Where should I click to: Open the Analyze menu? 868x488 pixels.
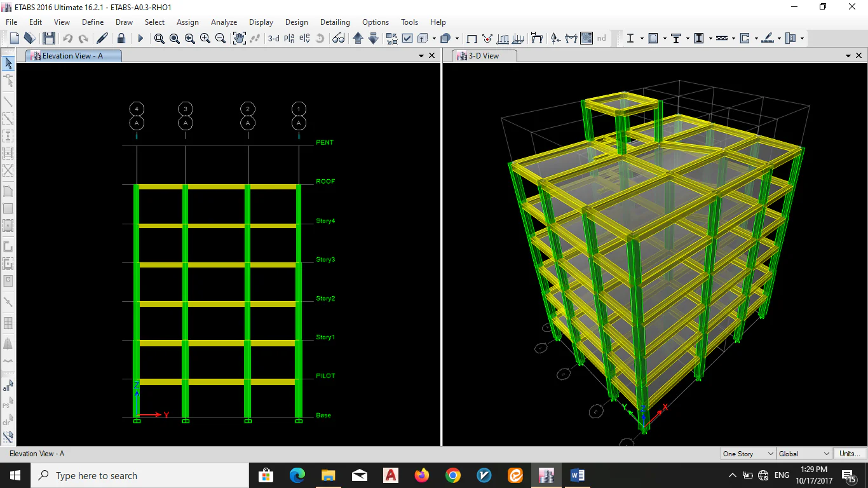point(224,22)
